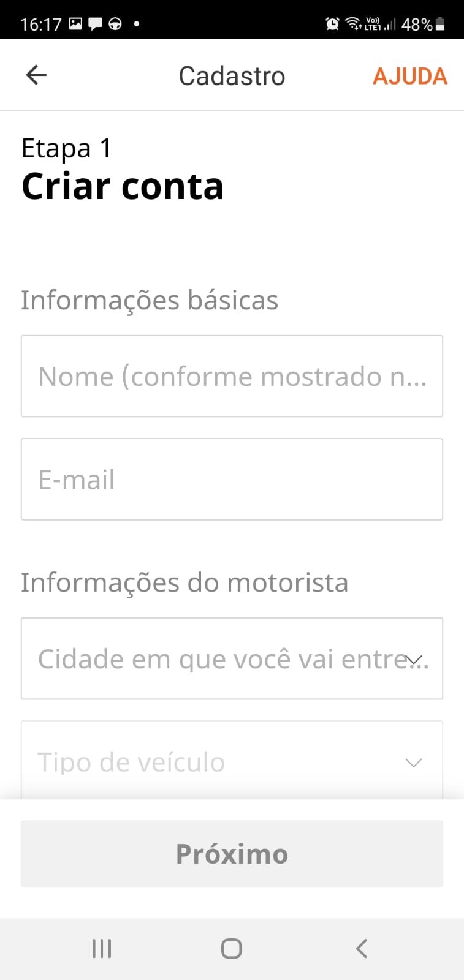Click the Nome input field

[232, 376]
